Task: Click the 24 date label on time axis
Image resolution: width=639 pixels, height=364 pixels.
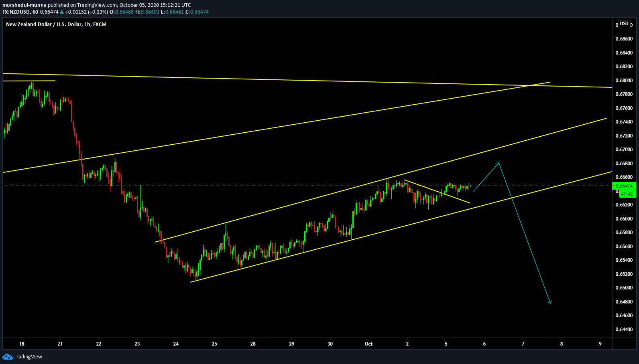Action: click(176, 344)
